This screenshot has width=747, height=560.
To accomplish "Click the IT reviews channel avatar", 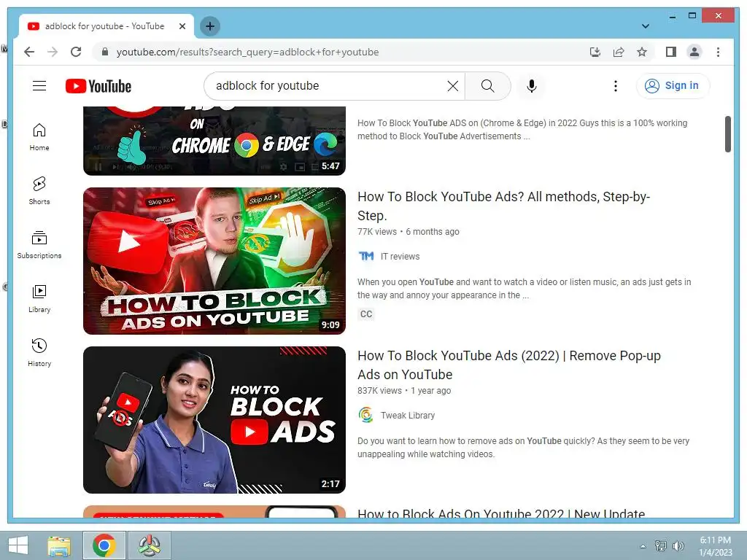I will pyautogui.click(x=366, y=256).
